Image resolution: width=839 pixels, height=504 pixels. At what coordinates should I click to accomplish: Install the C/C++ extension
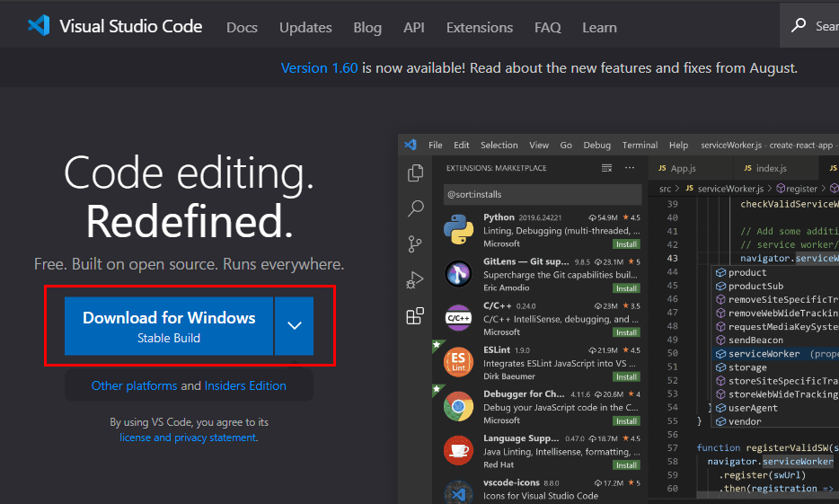[626, 332]
